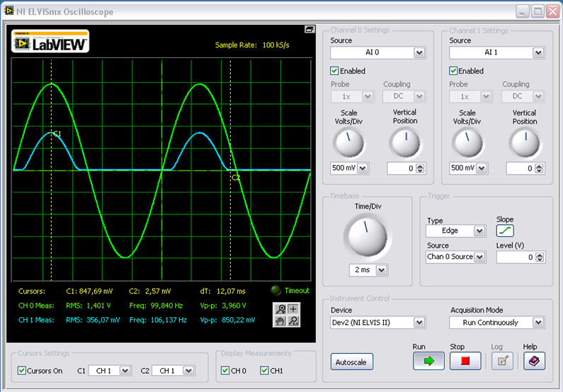The height and width of the screenshot is (392, 563).
Task: Open Help with the book icon
Action: tap(534, 361)
